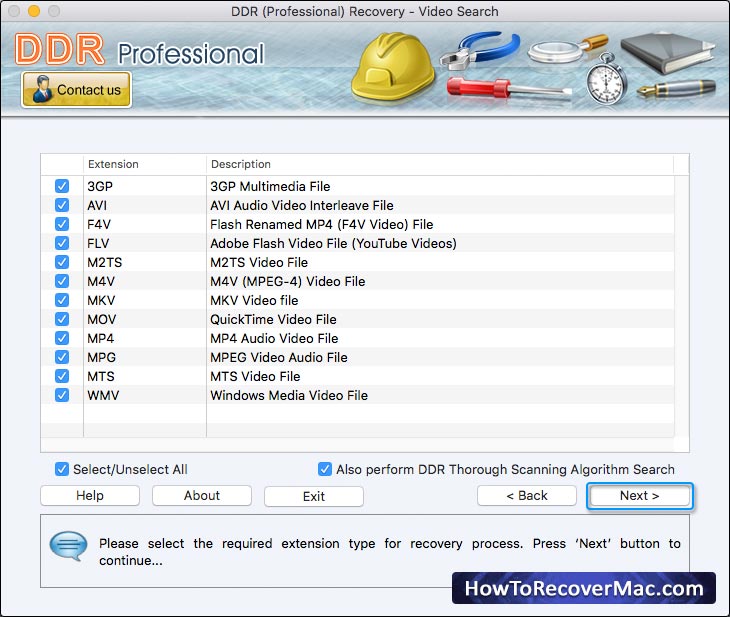Viewport: 730px width, 617px height.
Task: Click the speech bubble hint icon
Action: tap(68, 546)
